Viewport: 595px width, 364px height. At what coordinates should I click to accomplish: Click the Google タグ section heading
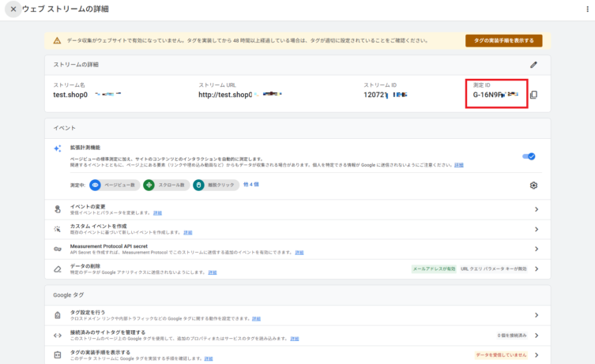click(68, 295)
